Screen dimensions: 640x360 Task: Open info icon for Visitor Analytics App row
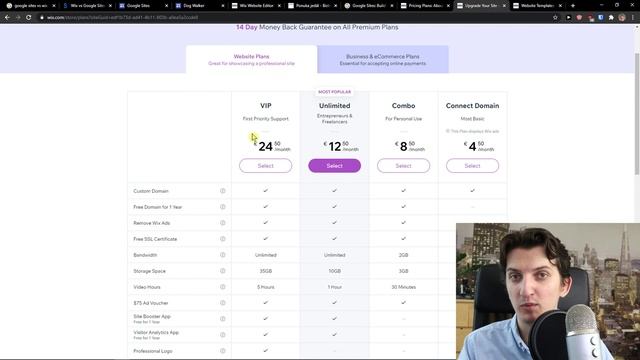pos(223,335)
